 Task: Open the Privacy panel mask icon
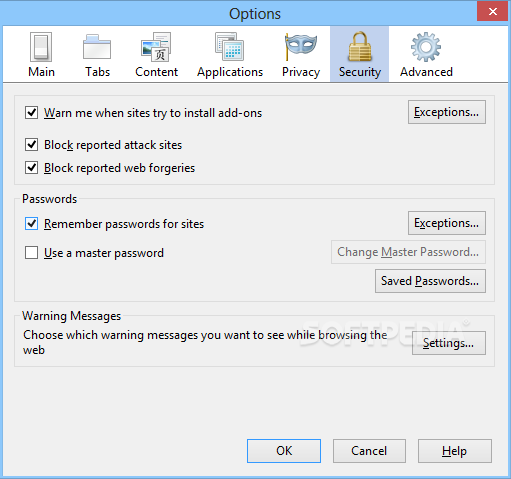coord(301,47)
